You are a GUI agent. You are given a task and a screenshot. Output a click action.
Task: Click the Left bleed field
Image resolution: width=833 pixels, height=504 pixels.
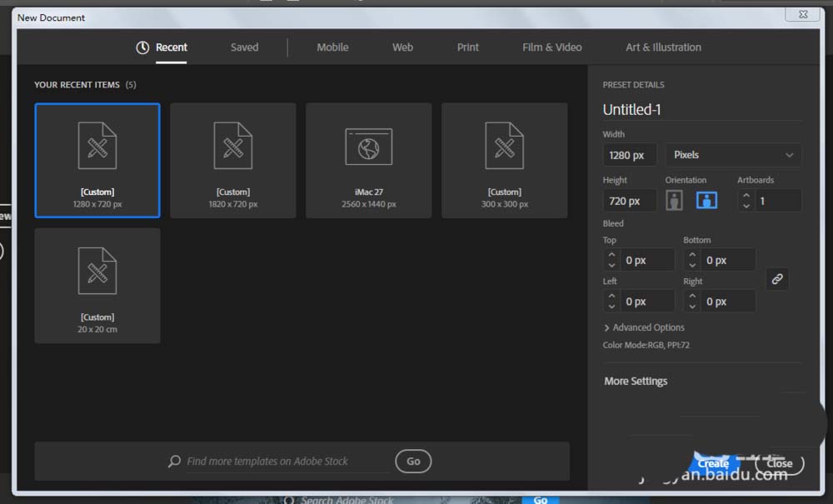point(647,301)
